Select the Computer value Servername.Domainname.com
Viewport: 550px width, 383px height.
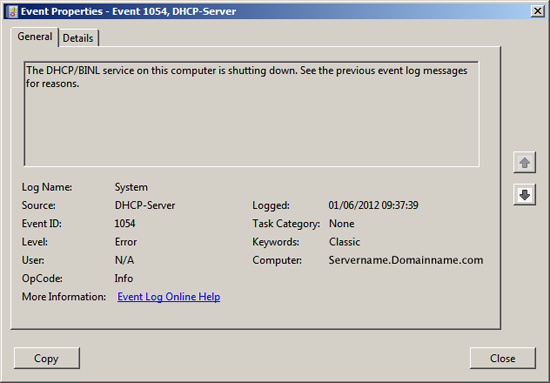406,260
